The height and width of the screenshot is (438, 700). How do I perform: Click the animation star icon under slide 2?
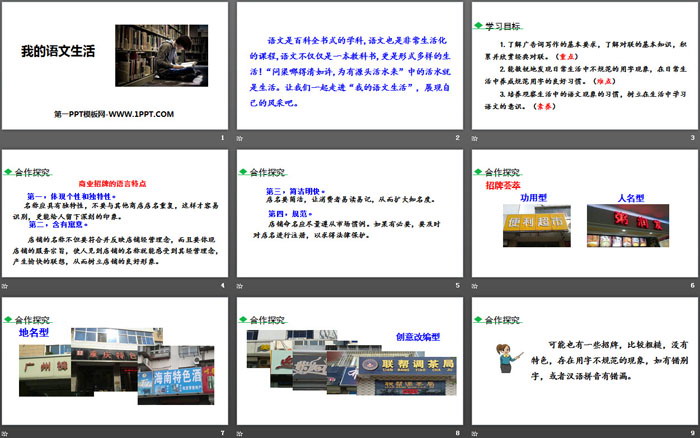(x=240, y=138)
